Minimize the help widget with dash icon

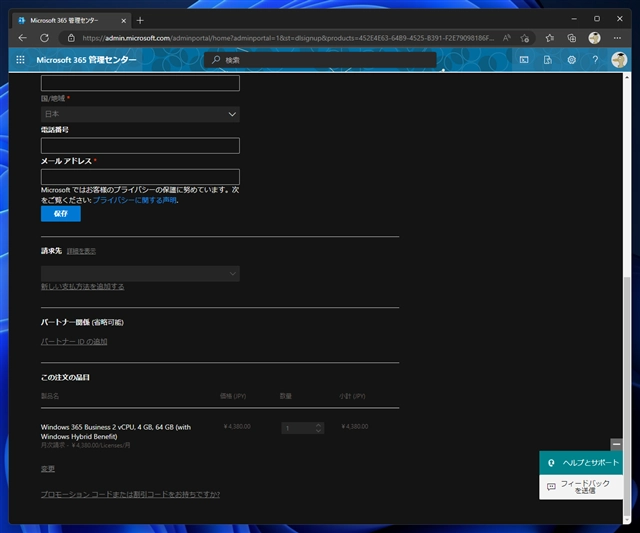point(616,444)
